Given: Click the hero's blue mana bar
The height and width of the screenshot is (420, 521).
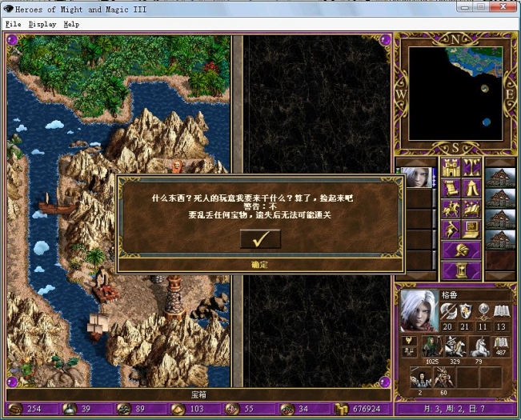Looking at the screenshot, I should 435,178.
